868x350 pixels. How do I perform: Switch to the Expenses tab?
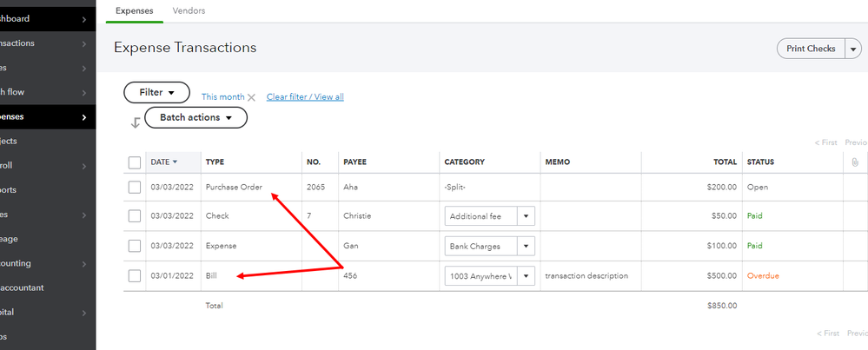point(135,10)
